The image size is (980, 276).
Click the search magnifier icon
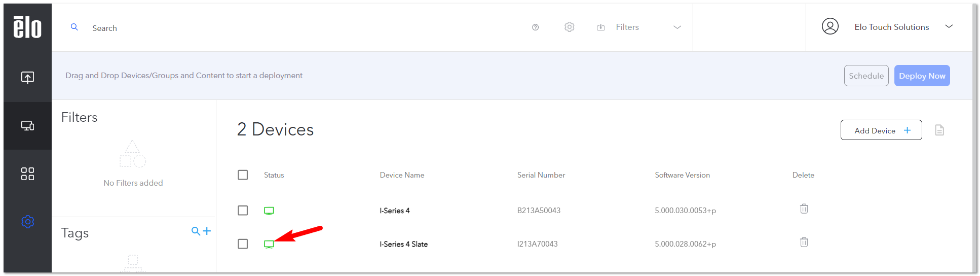point(74,27)
